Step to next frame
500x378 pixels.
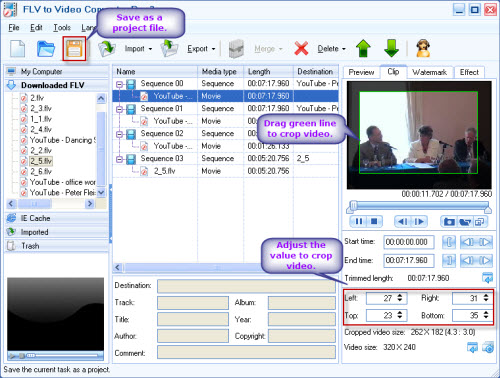coord(419,221)
